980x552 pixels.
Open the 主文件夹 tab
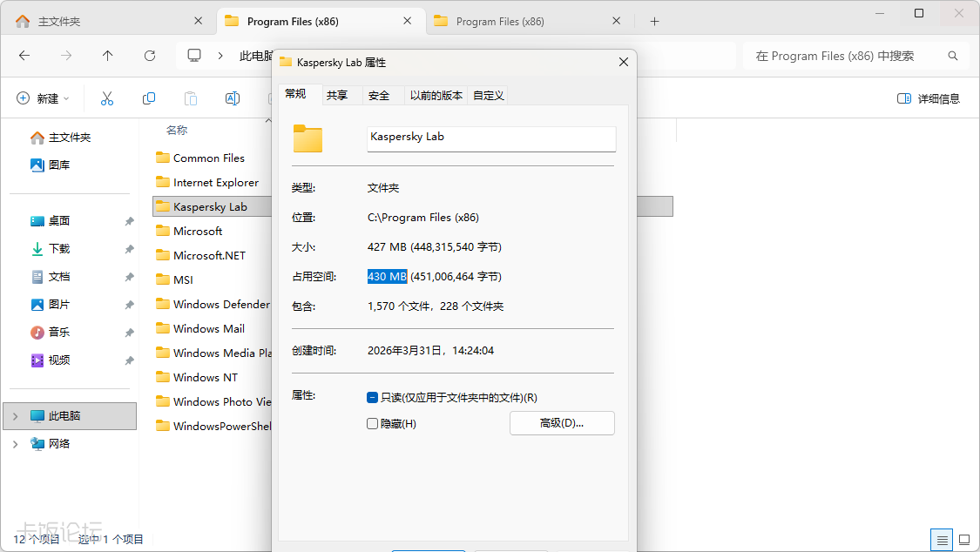pos(110,21)
